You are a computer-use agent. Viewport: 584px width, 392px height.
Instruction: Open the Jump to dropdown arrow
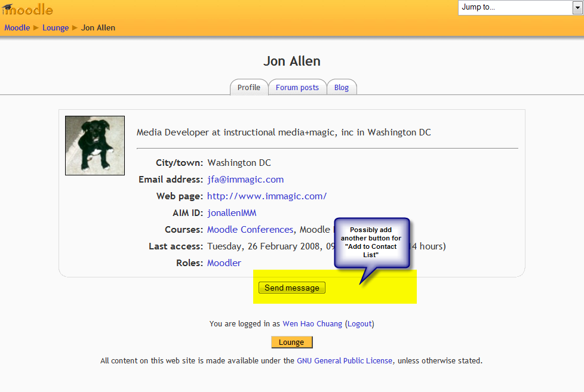pyautogui.click(x=577, y=7)
